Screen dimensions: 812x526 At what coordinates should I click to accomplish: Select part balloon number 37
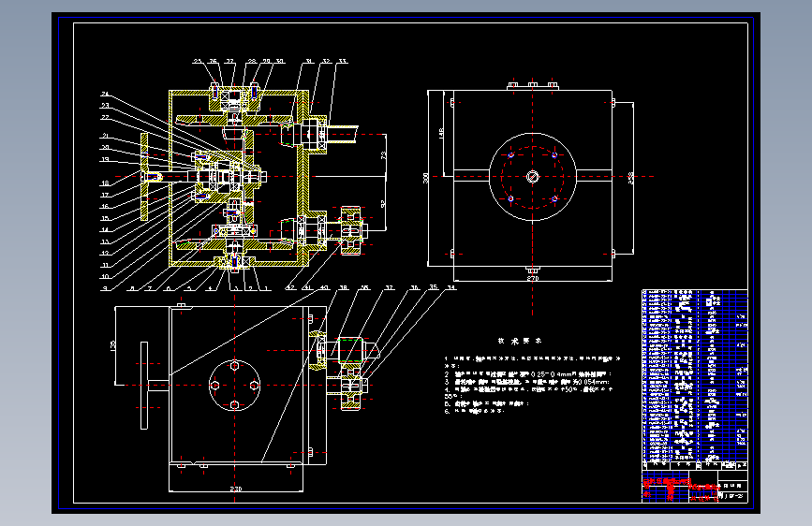389,288
